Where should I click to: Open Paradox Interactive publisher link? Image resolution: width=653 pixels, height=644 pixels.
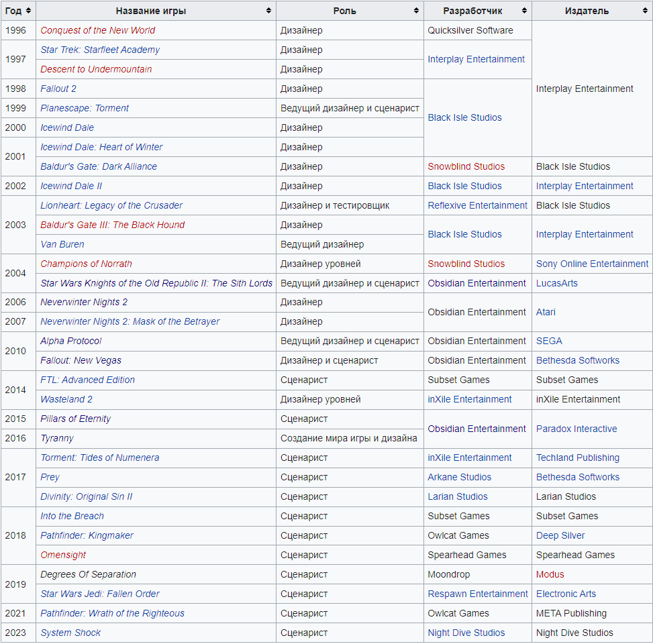(x=576, y=429)
